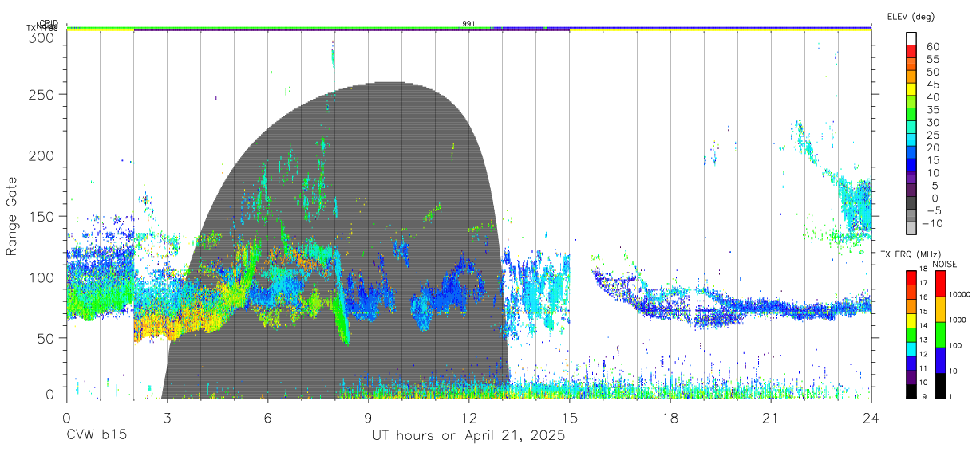Click the 991 CPID value at top

(468, 23)
